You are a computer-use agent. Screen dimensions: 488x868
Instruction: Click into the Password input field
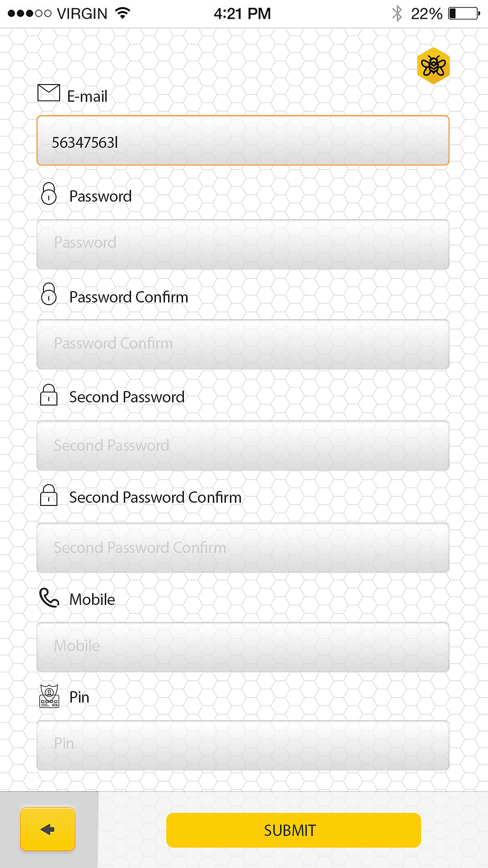tap(243, 245)
